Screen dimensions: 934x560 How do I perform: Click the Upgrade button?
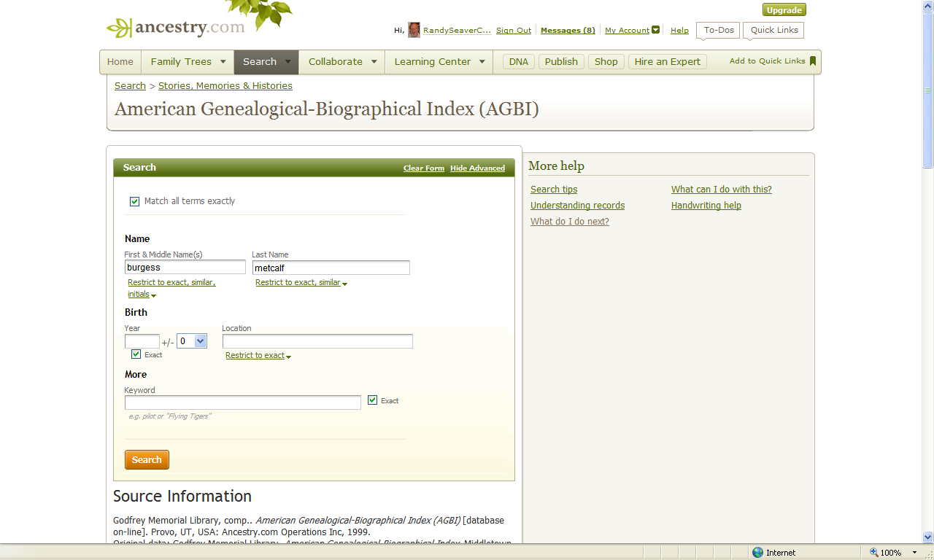click(x=784, y=10)
